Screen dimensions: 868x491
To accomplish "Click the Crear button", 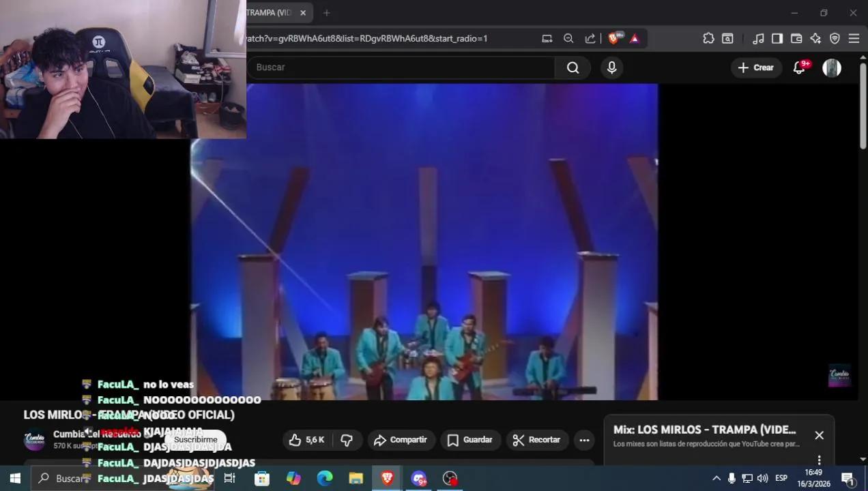I will click(x=756, y=68).
